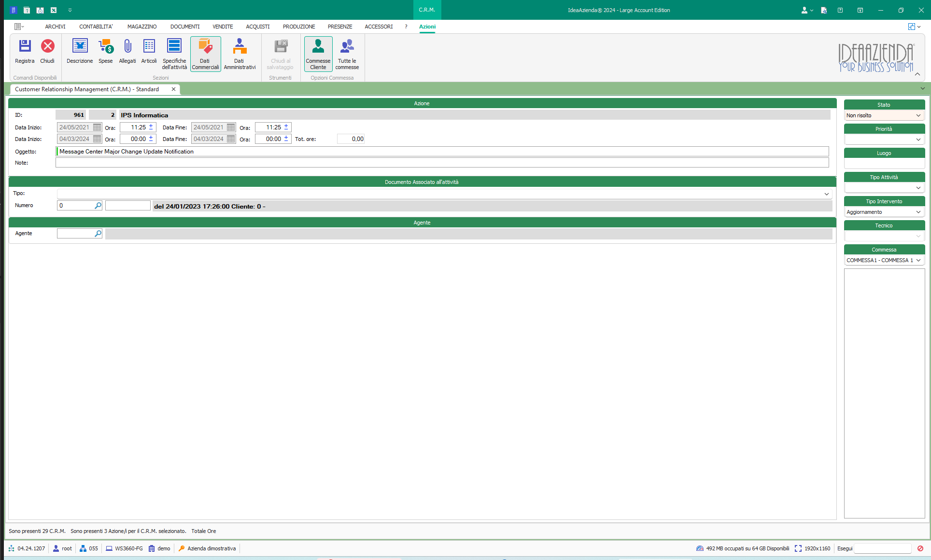Screen dimensions: 931x560
Task: Open the CONTABILITA' menu
Action: point(96,27)
